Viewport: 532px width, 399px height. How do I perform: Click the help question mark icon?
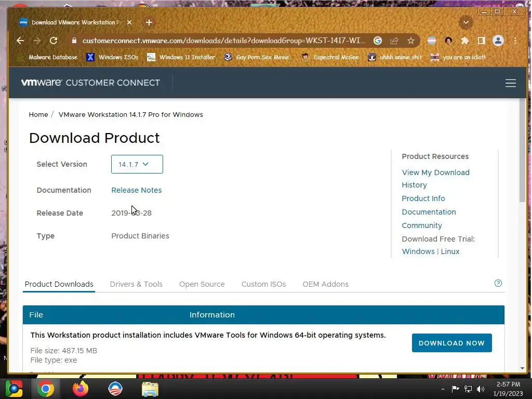pos(498,283)
